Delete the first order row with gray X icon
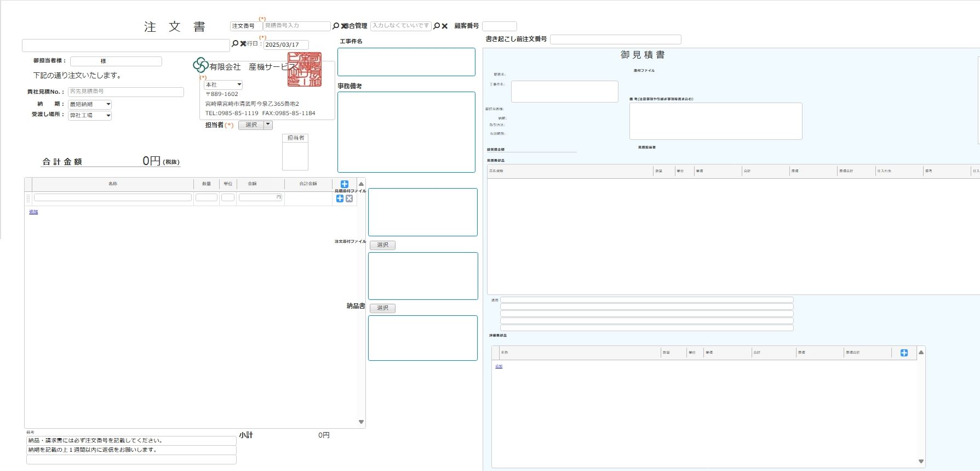 (349, 198)
